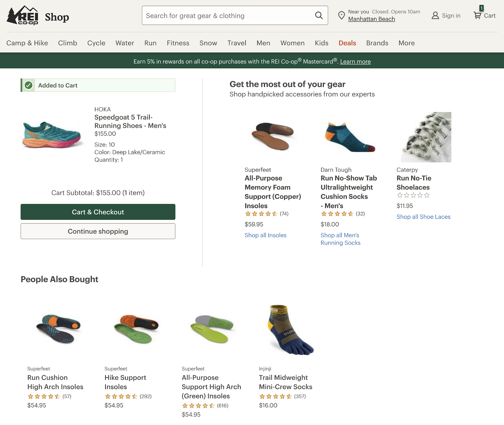Open the Men navigation menu

[x=263, y=43]
